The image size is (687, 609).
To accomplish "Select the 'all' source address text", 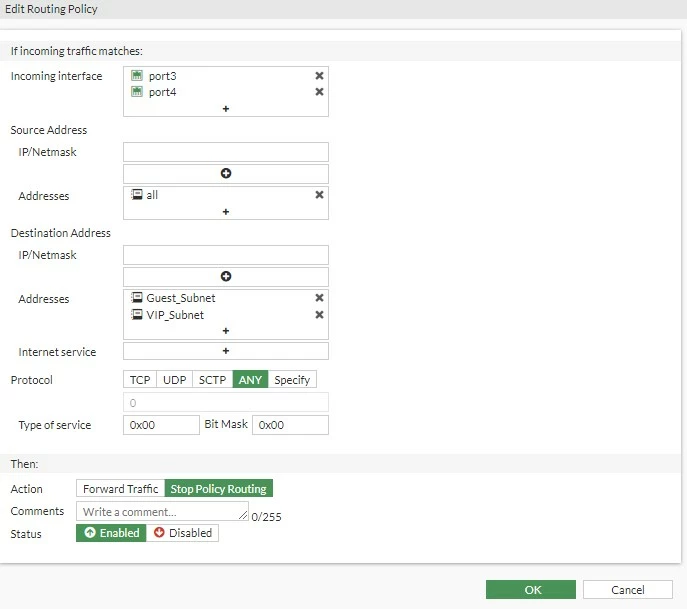I will (x=152, y=195).
